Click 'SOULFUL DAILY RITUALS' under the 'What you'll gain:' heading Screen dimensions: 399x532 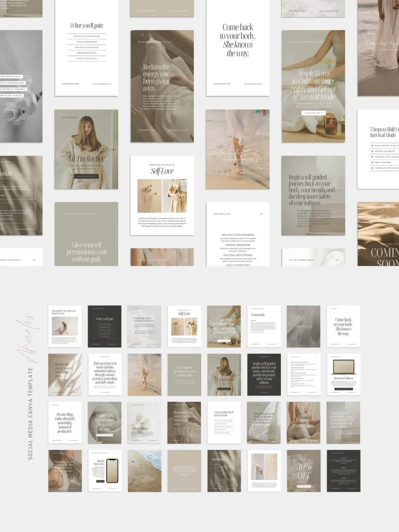(x=87, y=58)
